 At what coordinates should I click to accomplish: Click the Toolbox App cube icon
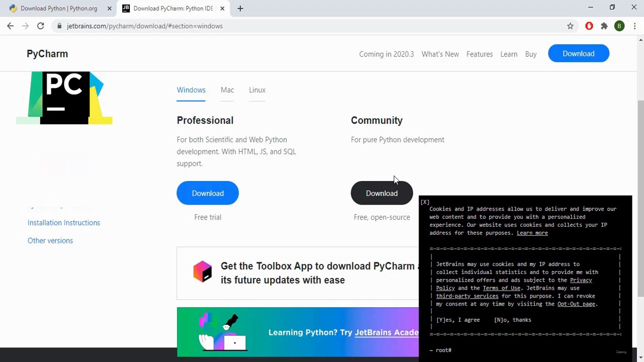[x=203, y=271]
